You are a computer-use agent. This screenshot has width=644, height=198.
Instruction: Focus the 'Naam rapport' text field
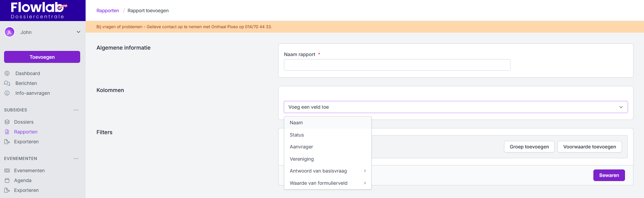tap(397, 65)
